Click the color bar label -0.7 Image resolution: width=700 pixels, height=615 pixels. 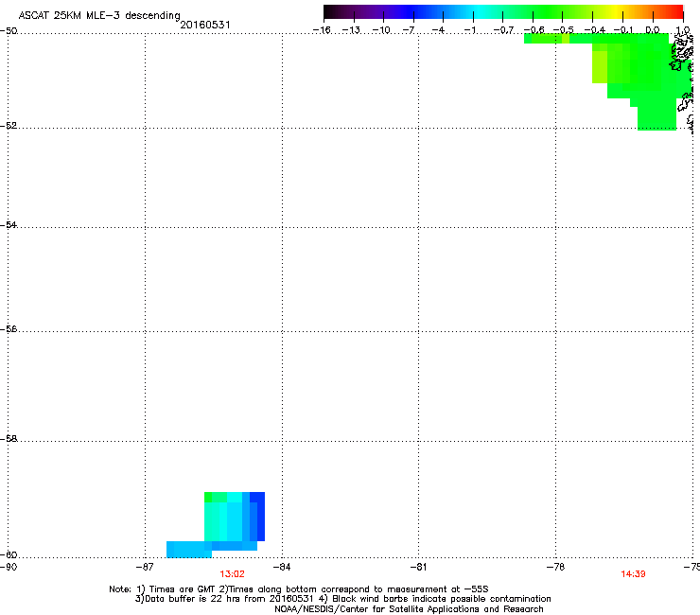click(503, 30)
